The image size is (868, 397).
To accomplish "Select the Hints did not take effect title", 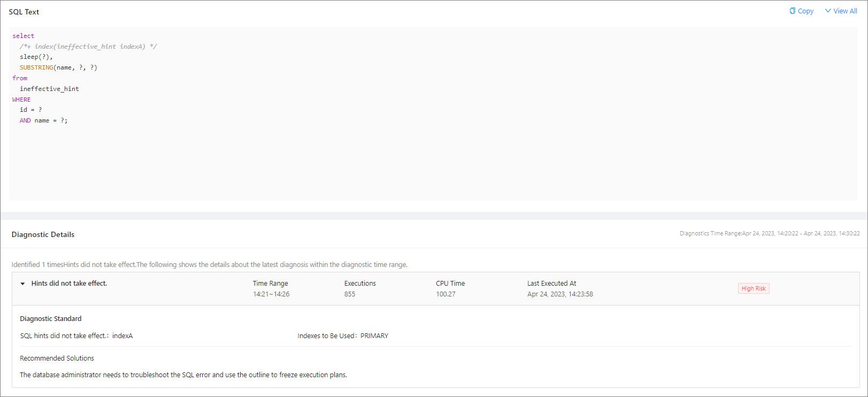I will 69,284.
